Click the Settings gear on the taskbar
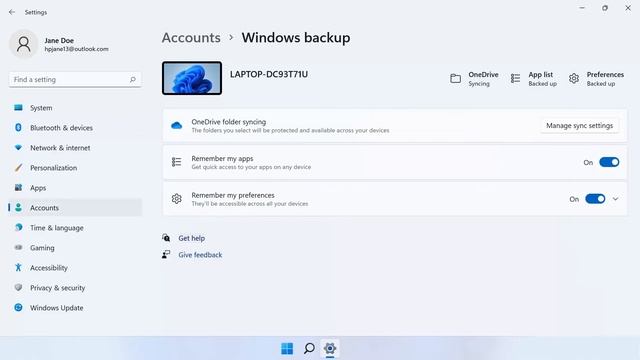Screen dimensions: 640x360 [330, 348]
